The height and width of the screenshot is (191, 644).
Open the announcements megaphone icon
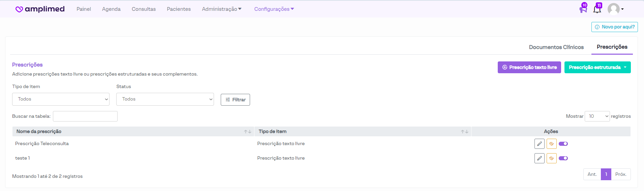(583, 9)
